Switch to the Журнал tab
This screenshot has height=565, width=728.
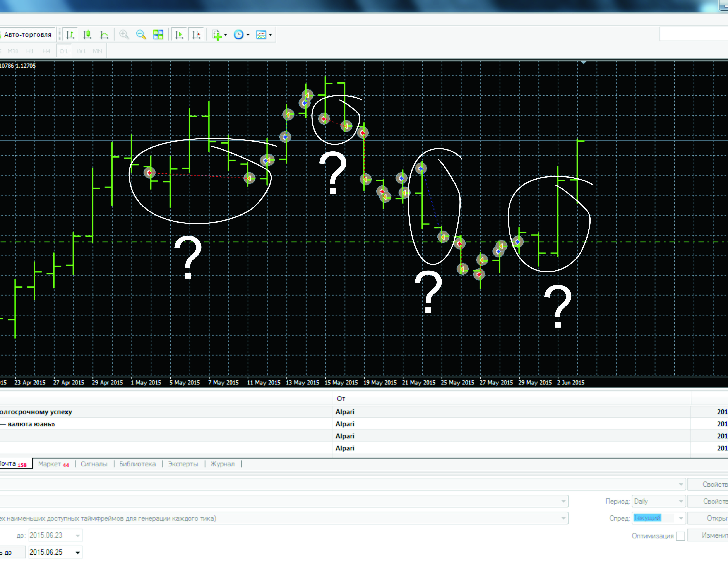222,464
